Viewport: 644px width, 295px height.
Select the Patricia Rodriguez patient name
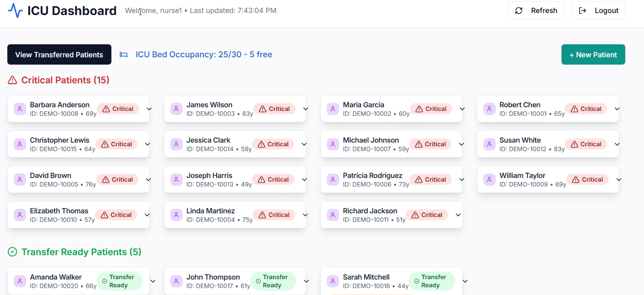[x=372, y=176]
